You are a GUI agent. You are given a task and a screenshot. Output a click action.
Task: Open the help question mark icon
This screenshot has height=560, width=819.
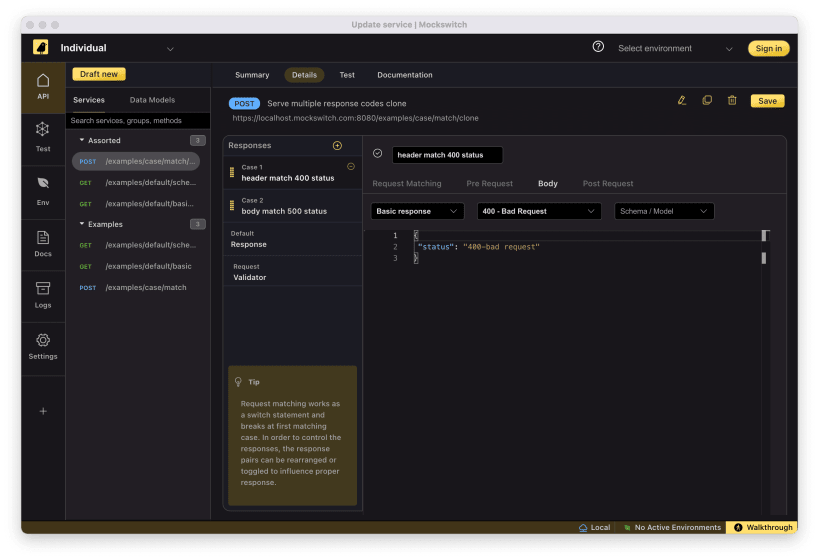598,47
